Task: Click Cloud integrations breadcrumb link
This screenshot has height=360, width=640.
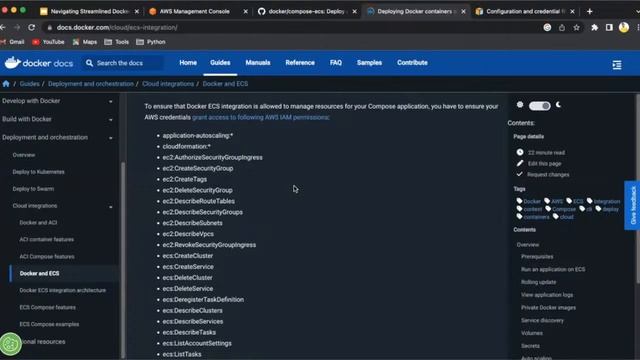Action: 168,84
